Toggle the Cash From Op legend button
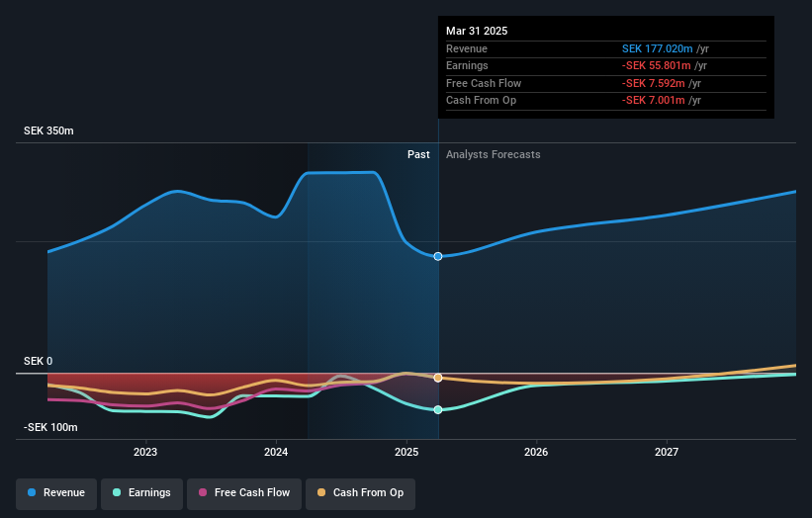The height and width of the screenshot is (518, 812). (x=360, y=493)
